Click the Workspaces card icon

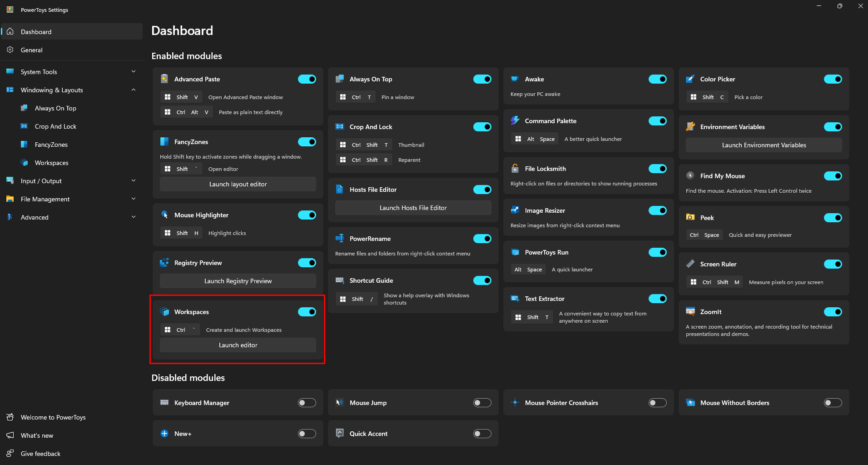click(164, 312)
